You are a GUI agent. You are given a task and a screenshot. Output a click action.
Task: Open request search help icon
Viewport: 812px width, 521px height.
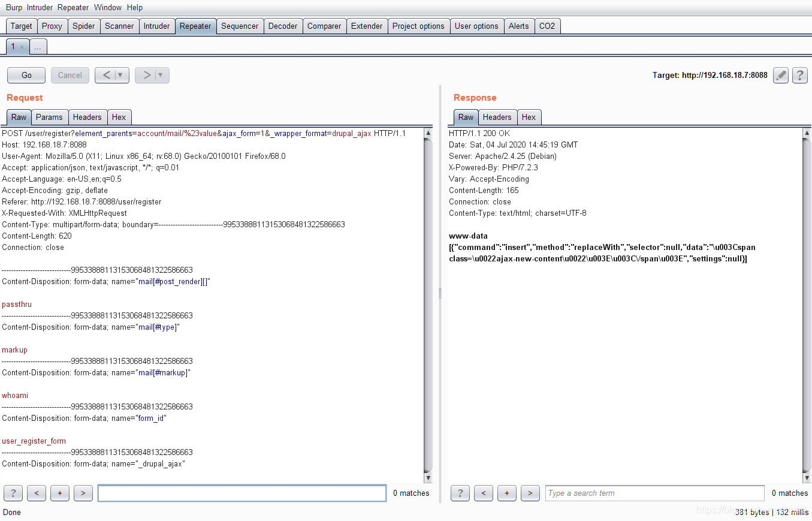[x=13, y=493]
